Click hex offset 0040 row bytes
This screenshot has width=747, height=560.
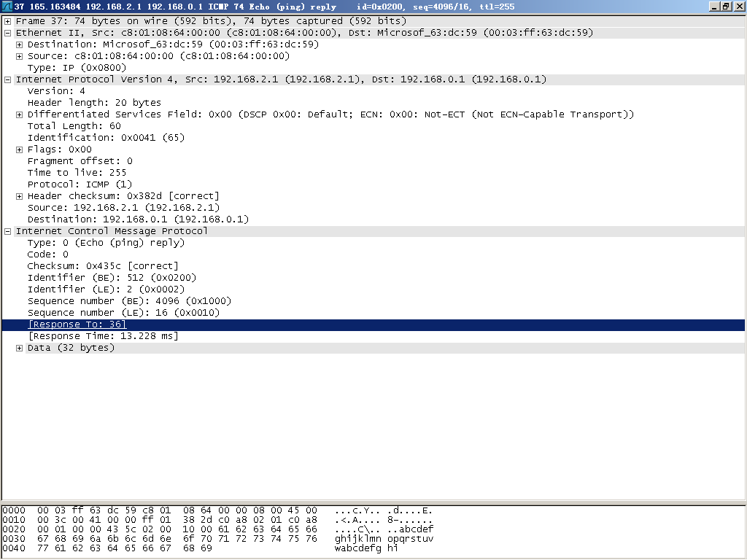(x=124, y=548)
